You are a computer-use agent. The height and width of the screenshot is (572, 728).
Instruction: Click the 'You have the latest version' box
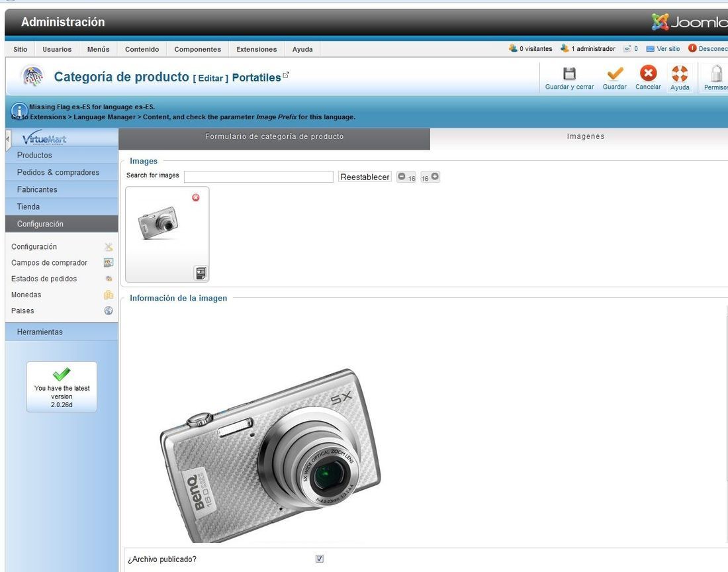point(62,387)
